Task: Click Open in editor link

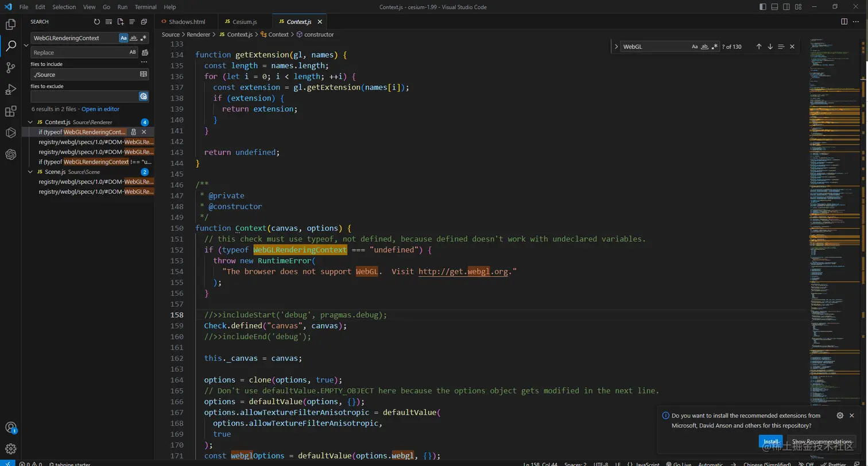Action: coord(100,109)
